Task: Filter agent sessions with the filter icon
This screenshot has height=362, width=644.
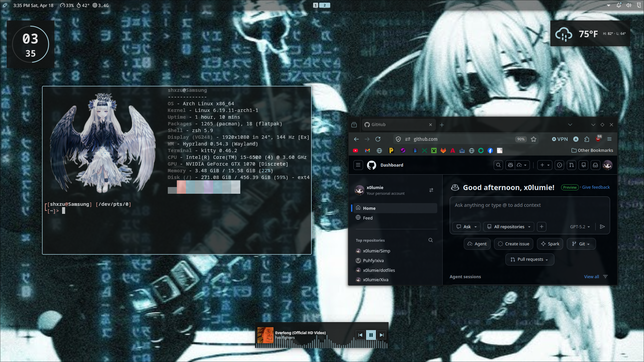Action: pyautogui.click(x=605, y=277)
